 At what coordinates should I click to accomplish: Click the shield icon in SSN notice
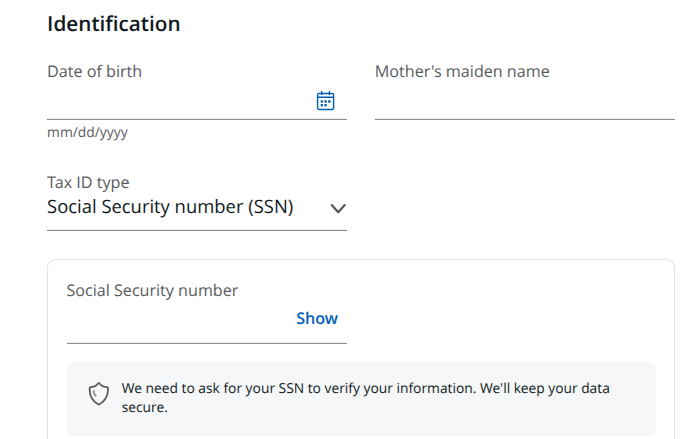[98, 394]
